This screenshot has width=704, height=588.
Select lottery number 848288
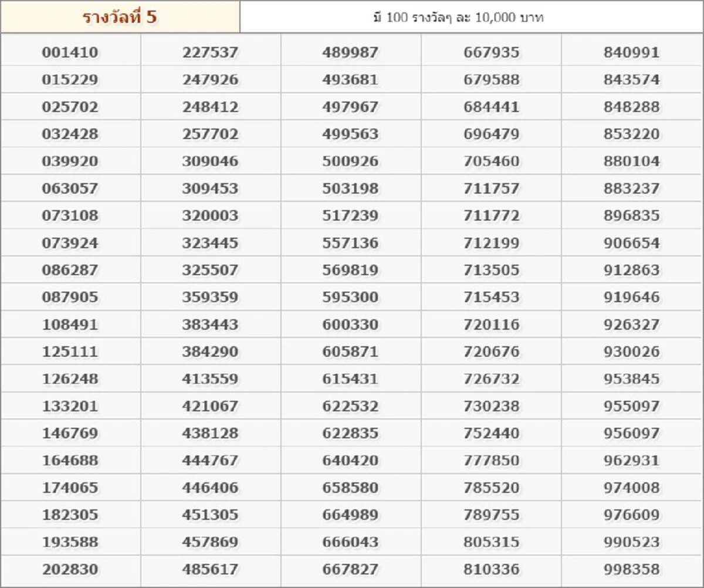coord(632,107)
